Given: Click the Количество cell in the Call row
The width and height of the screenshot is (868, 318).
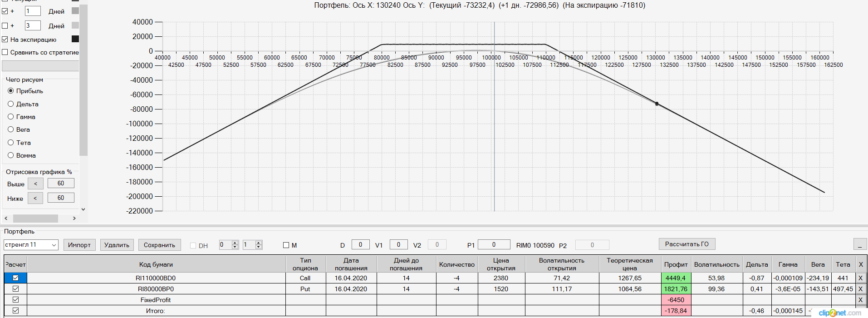Looking at the screenshot, I should pyautogui.click(x=457, y=278).
